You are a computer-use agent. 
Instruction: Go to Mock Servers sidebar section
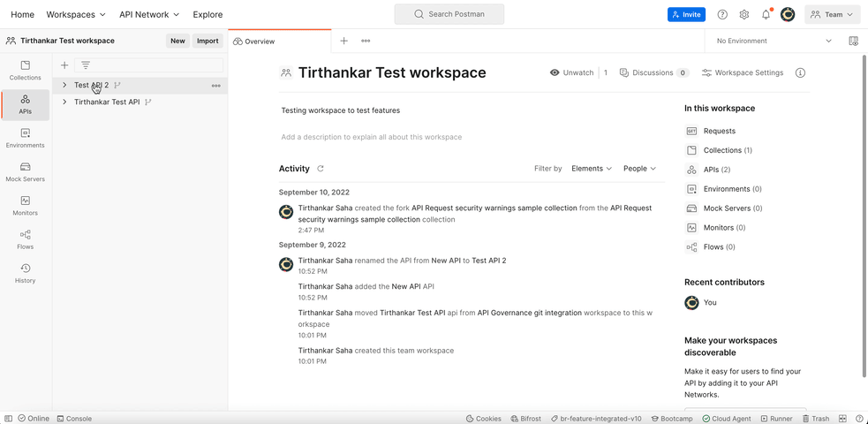pos(26,172)
